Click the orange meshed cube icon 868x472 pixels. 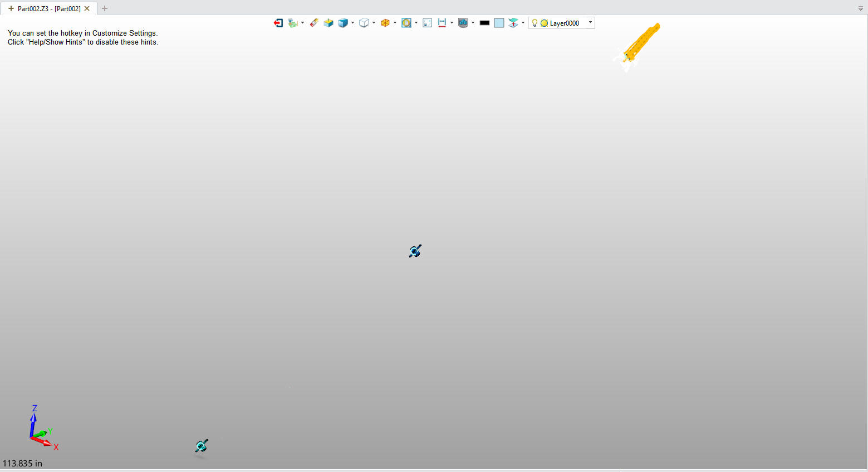[x=385, y=23]
